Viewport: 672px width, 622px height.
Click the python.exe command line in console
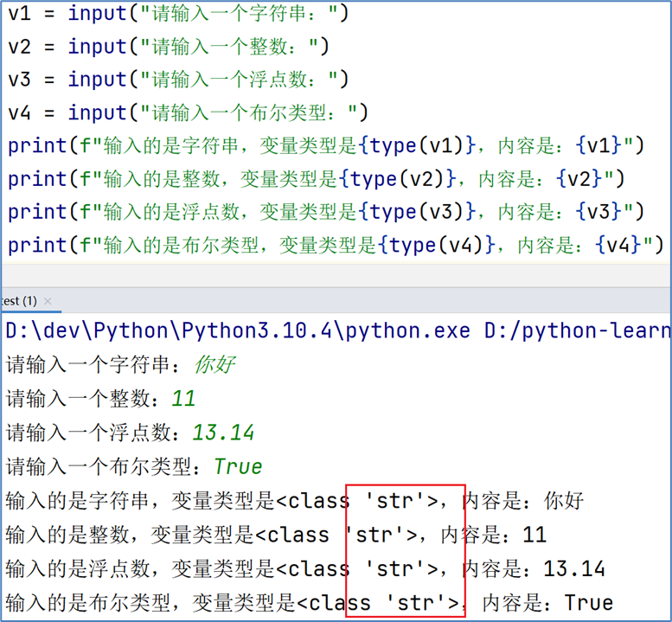(337, 331)
